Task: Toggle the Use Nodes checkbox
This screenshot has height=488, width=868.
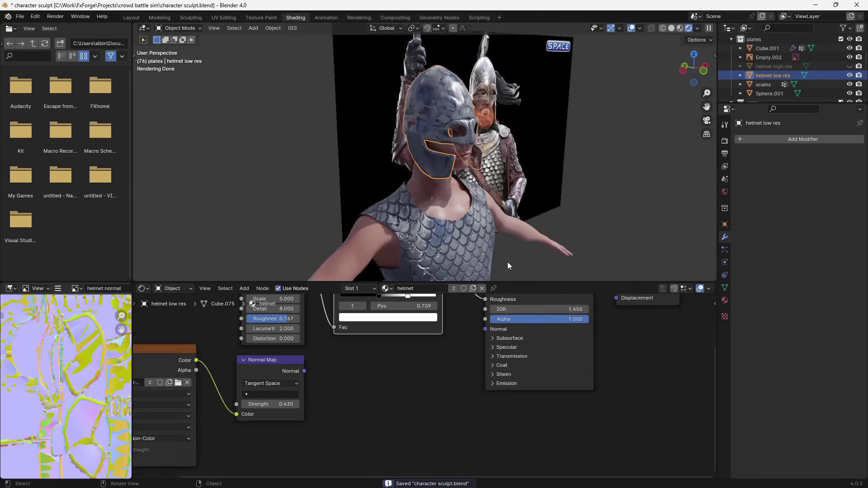Action: pyautogui.click(x=278, y=288)
